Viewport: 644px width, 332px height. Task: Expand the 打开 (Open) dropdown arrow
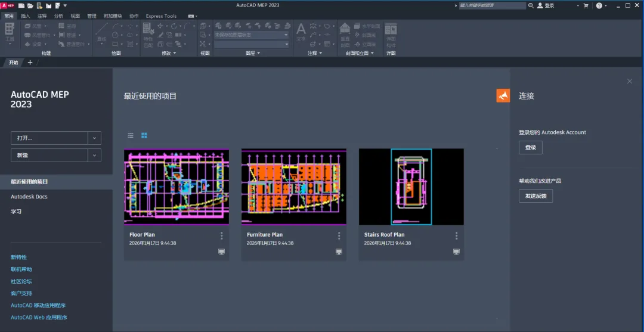tap(94, 138)
